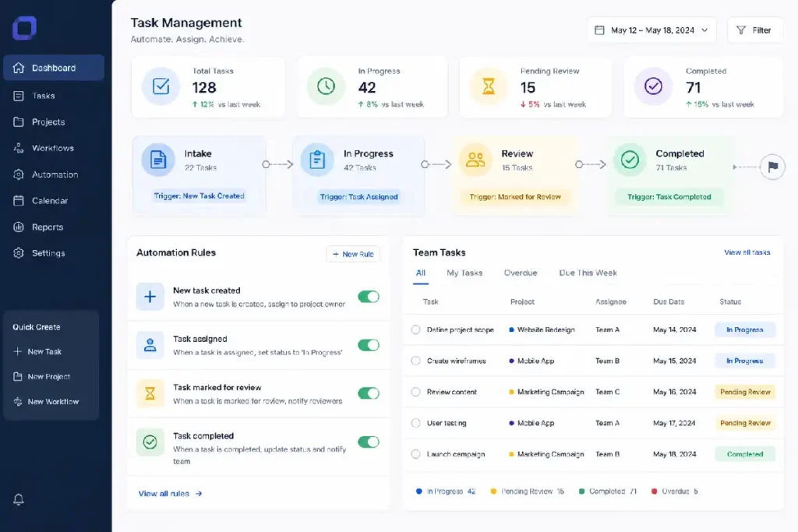The height and width of the screenshot is (532, 798).
Task: Click the check icon for Task completed rule
Action: click(150, 442)
